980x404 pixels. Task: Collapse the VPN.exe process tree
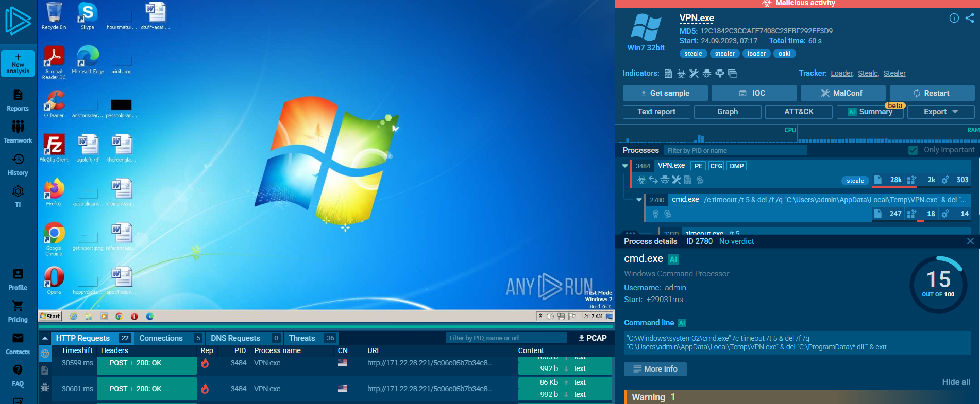[x=625, y=166]
